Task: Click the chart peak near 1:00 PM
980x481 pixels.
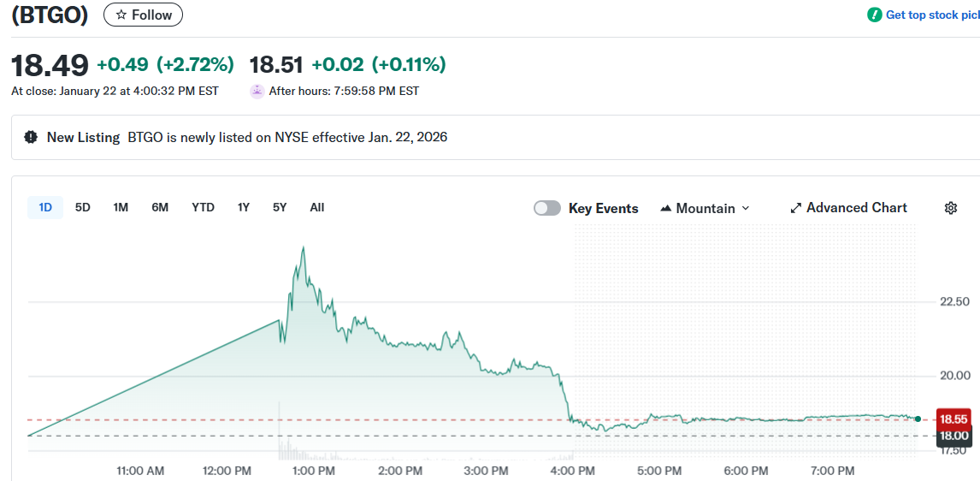Action: (303, 248)
